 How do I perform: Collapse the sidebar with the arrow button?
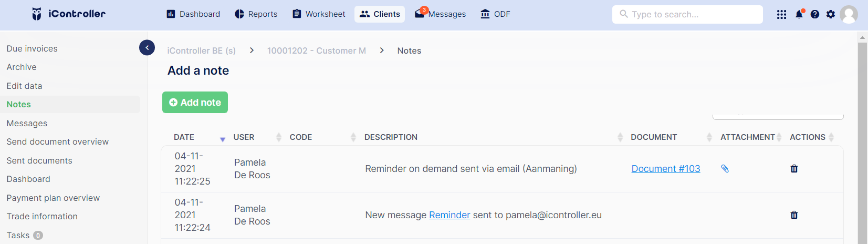click(x=147, y=48)
